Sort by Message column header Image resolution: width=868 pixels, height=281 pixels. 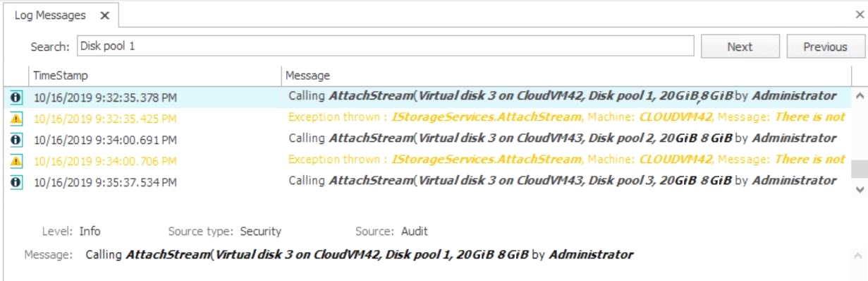point(566,75)
